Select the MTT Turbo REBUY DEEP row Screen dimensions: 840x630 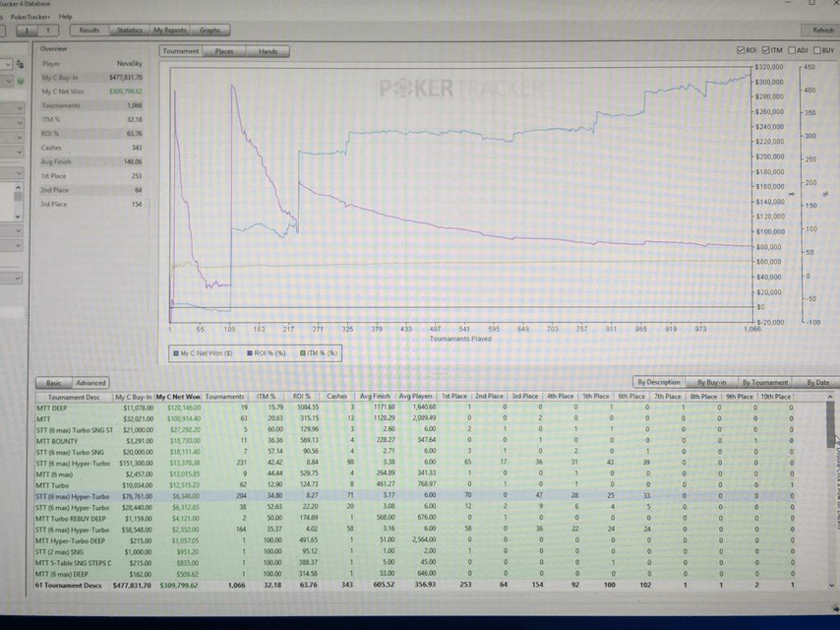click(414, 519)
